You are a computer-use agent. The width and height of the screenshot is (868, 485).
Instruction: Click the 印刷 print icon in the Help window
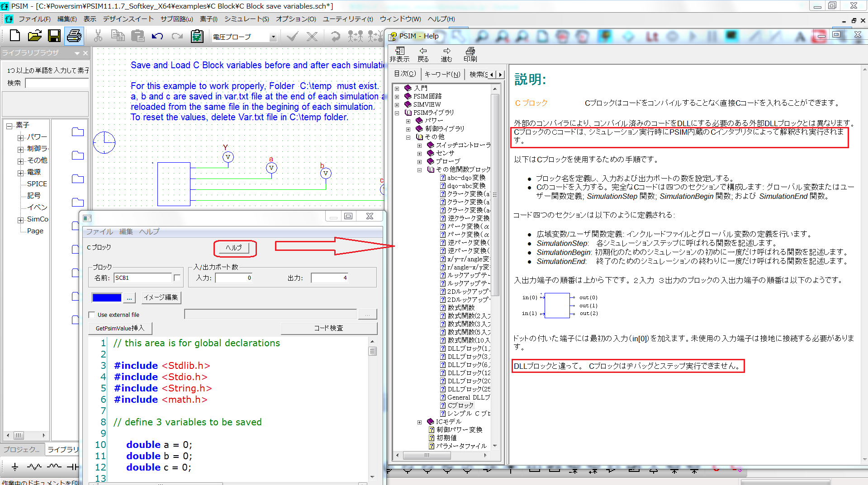[470, 54]
